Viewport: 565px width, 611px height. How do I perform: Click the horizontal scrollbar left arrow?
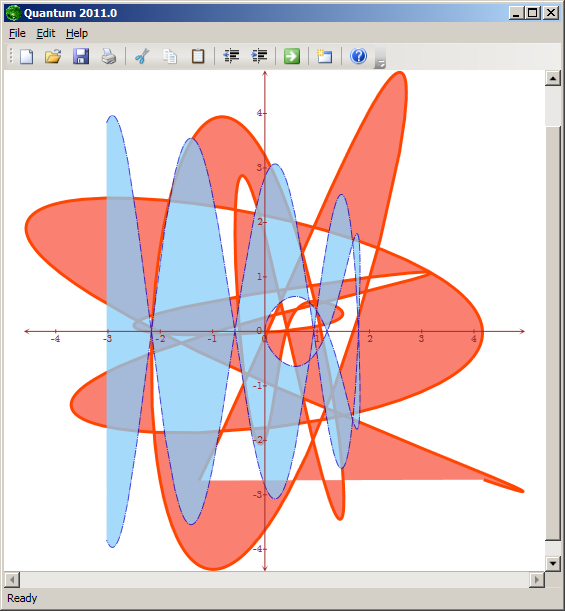coord(12,579)
